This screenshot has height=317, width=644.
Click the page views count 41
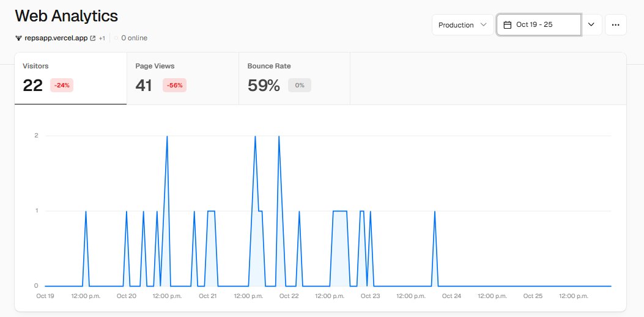[x=144, y=86]
